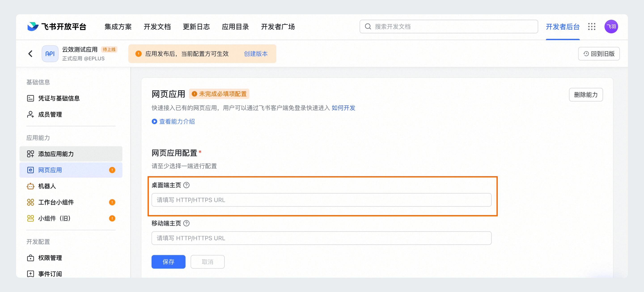Image resolution: width=644 pixels, height=292 pixels.
Task: Click the blue 保存 button
Action: point(169,262)
